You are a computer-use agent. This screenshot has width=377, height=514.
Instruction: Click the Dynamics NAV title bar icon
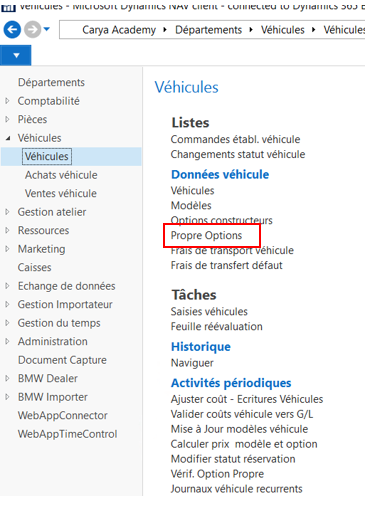(8, 7)
